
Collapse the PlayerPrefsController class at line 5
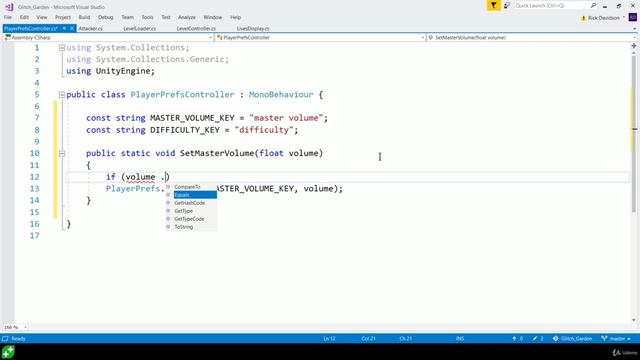[62, 95]
